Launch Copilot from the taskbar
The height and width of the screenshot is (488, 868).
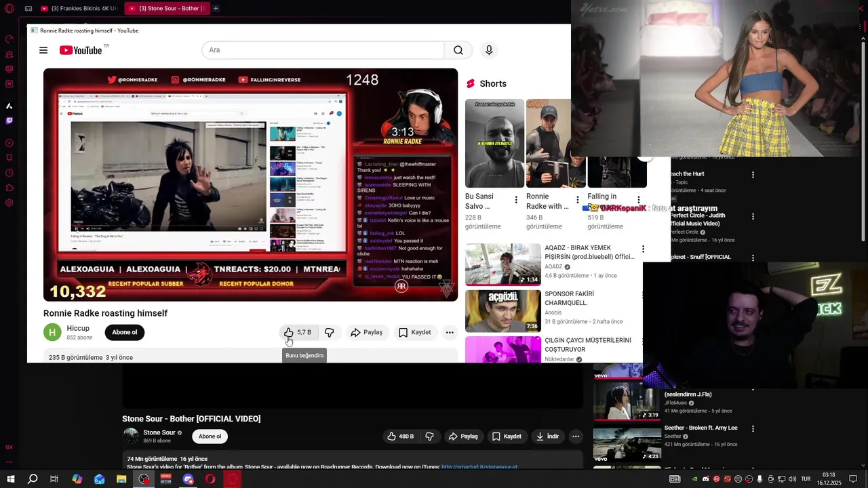pyautogui.click(x=77, y=479)
